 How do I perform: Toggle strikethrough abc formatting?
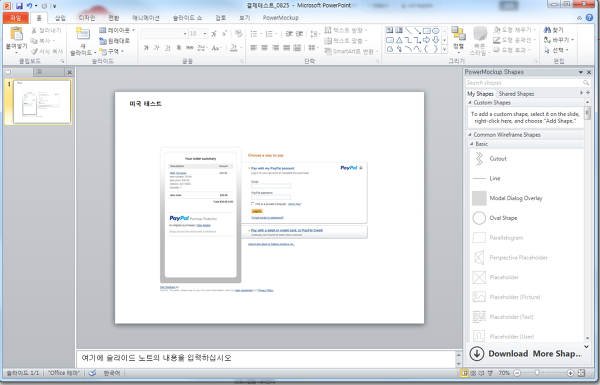[x=190, y=48]
